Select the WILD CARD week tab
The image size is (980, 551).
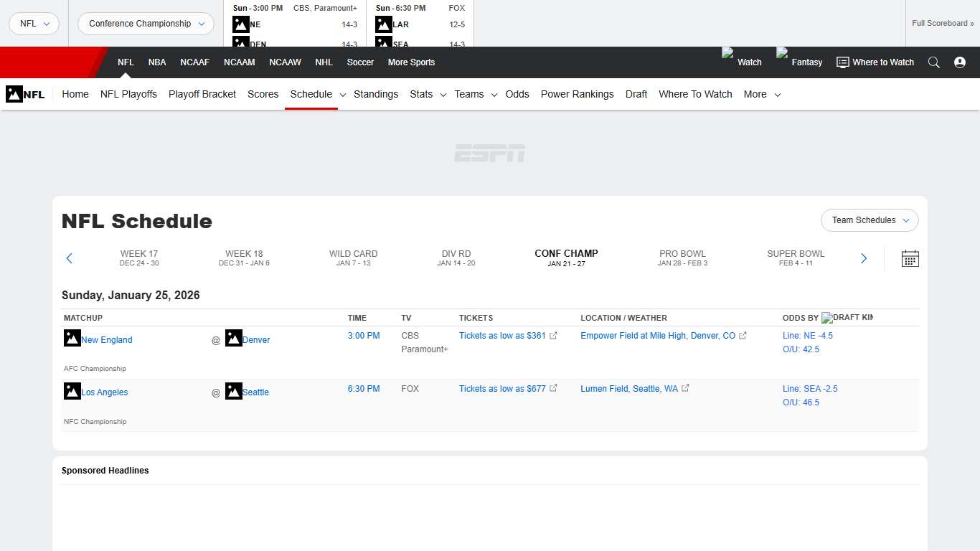pos(353,258)
